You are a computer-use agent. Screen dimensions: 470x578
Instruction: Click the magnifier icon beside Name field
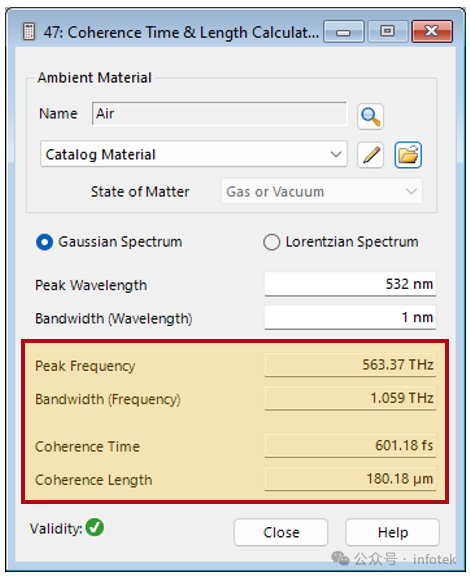(x=370, y=116)
